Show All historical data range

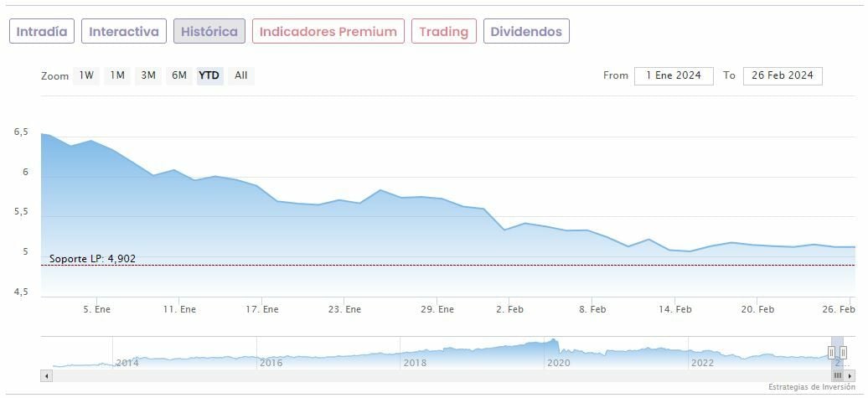click(241, 75)
